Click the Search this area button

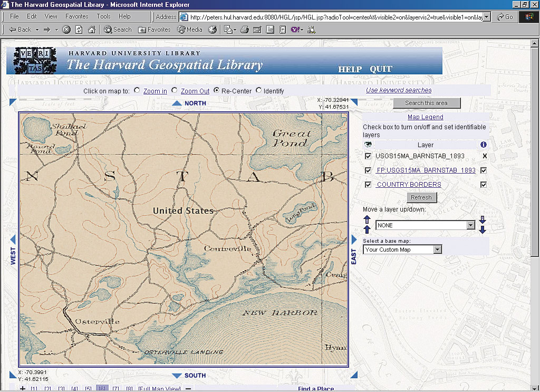click(x=427, y=103)
